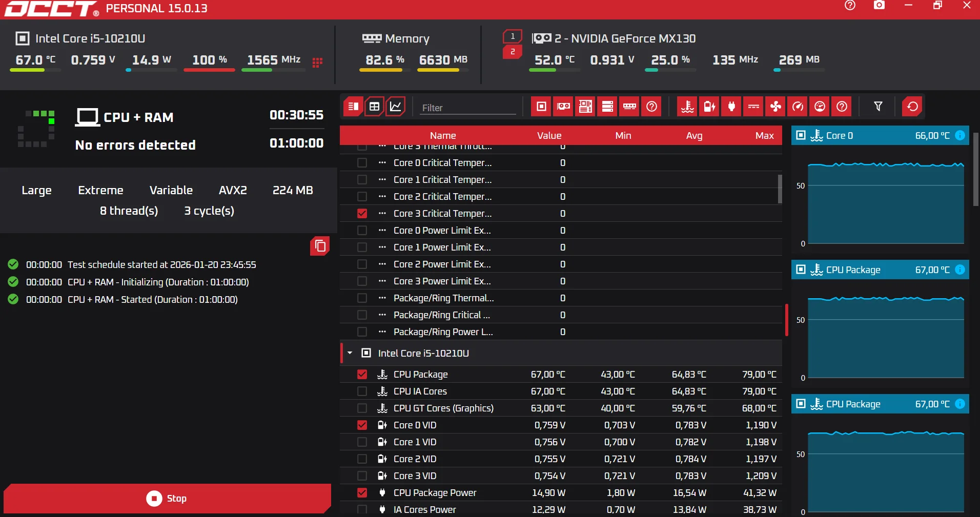Click the funnel filter icon
The height and width of the screenshot is (517, 980).
[878, 107]
